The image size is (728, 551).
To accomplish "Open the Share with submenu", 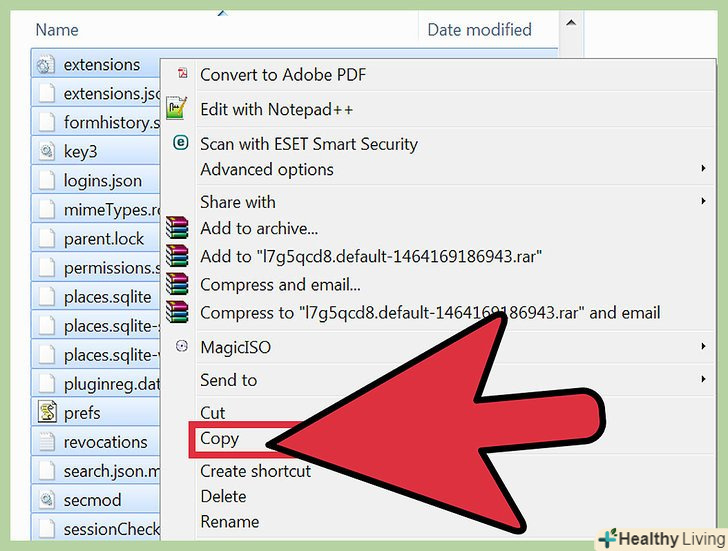I will [238, 202].
